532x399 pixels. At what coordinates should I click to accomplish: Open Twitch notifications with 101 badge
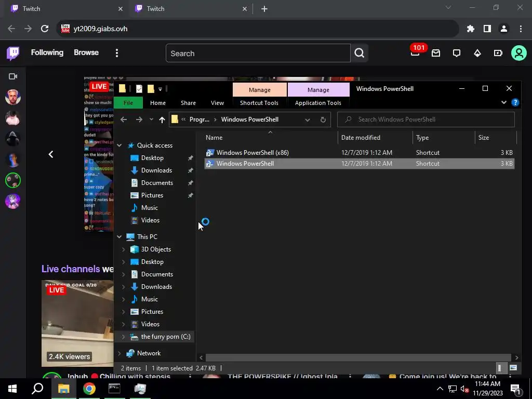(415, 53)
